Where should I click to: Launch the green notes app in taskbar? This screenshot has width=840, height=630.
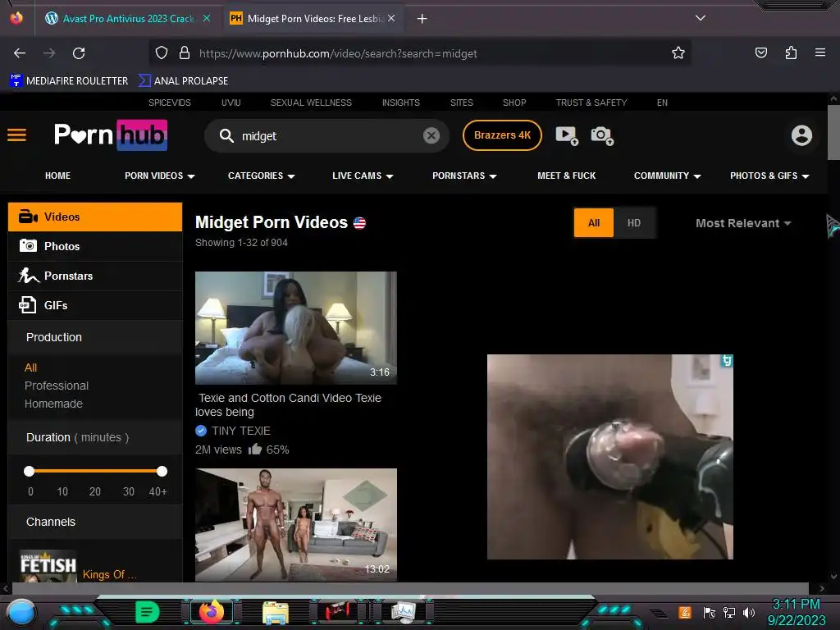click(148, 612)
